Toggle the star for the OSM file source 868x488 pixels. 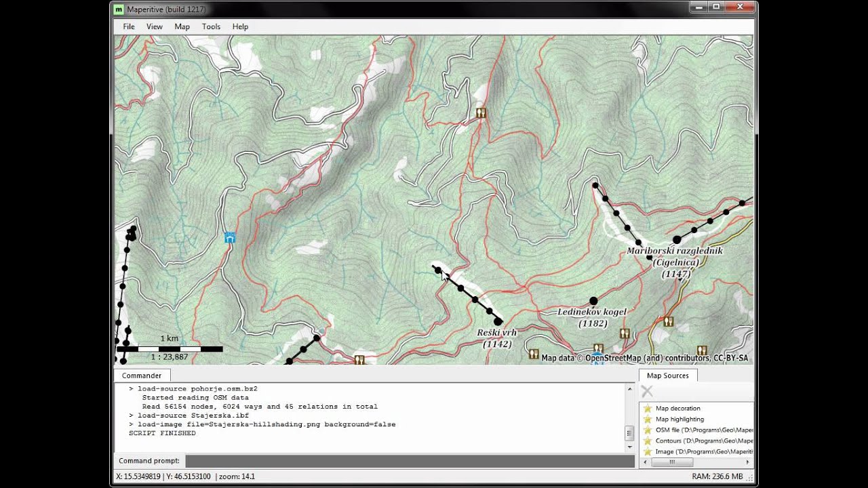(x=648, y=430)
